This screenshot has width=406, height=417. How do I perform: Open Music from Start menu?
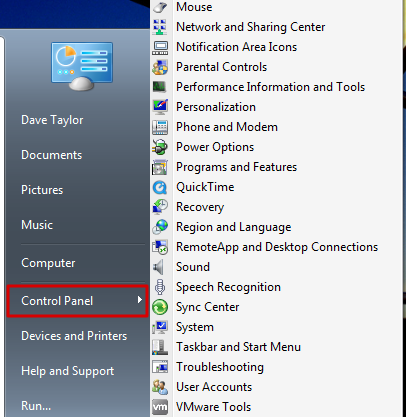37,225
